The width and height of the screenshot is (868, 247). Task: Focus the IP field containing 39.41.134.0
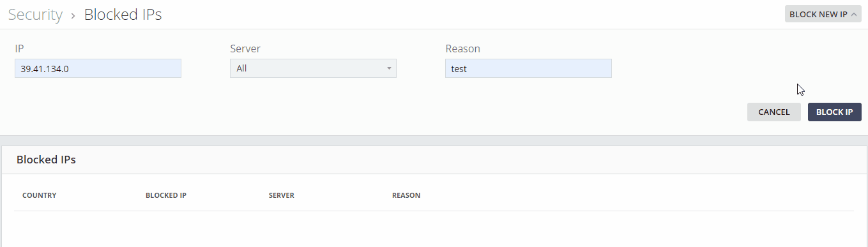[x=98, y=68]
